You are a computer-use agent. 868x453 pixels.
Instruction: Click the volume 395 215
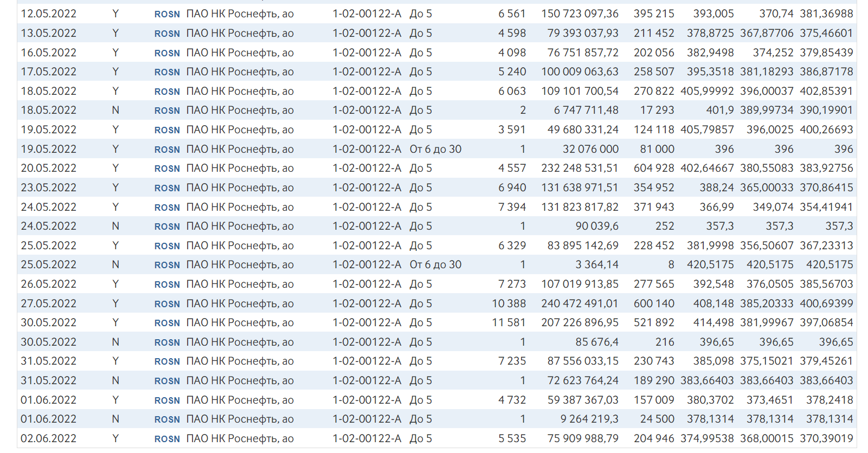[654, 14]
